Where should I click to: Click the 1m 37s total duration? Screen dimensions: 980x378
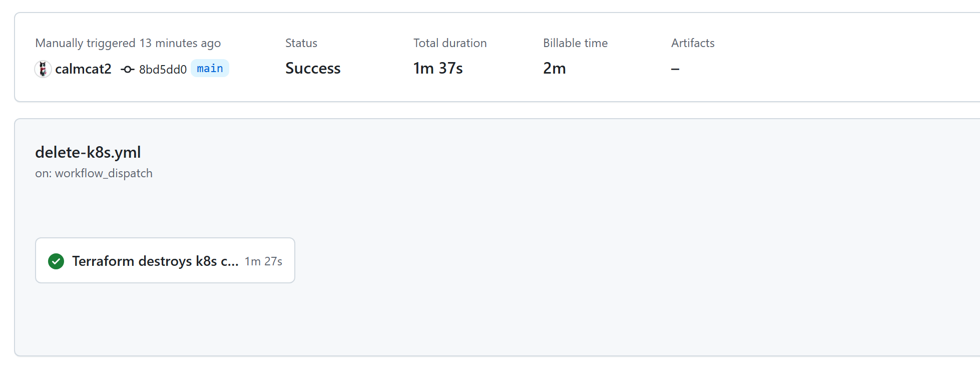[438, 68]
